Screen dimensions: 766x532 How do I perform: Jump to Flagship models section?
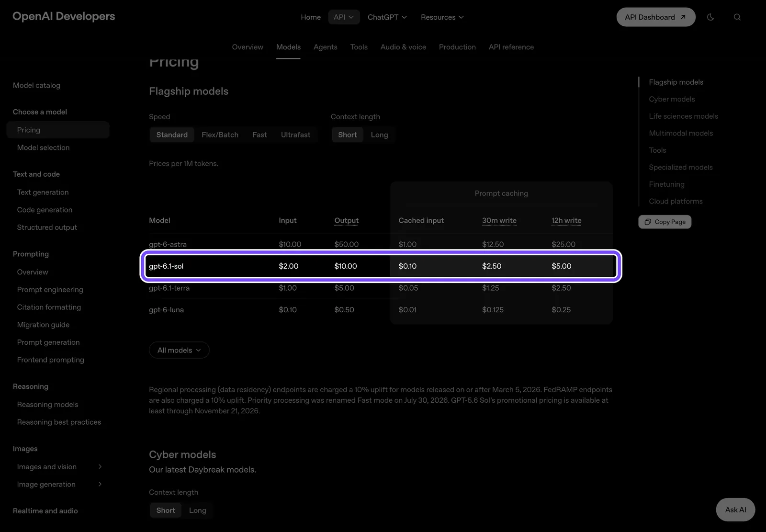tap(676, 82)
